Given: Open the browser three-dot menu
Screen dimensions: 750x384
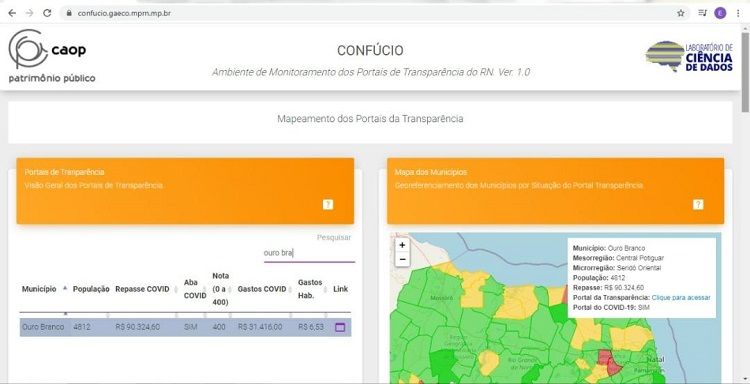Looking at the screenshot, I should point(738,13).
